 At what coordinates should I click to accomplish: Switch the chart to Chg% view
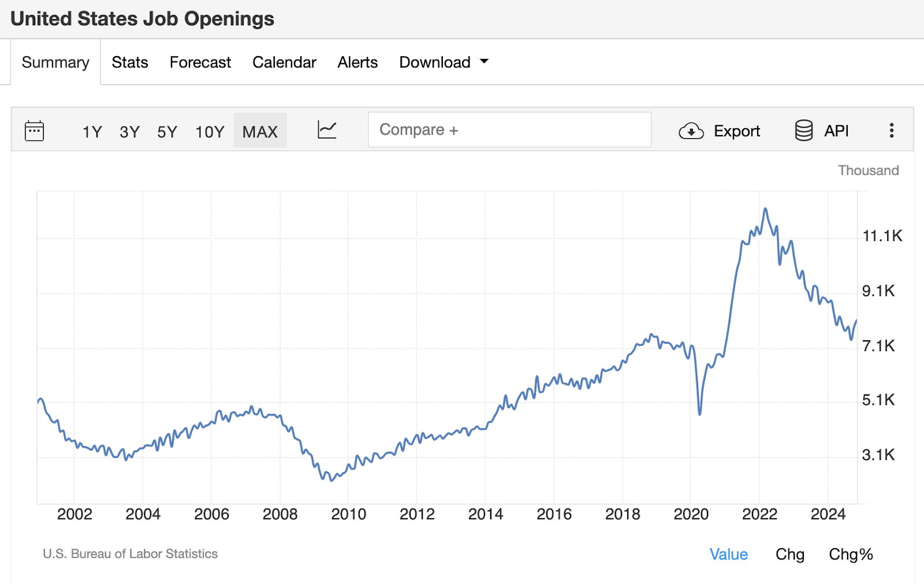pos(851,555)
